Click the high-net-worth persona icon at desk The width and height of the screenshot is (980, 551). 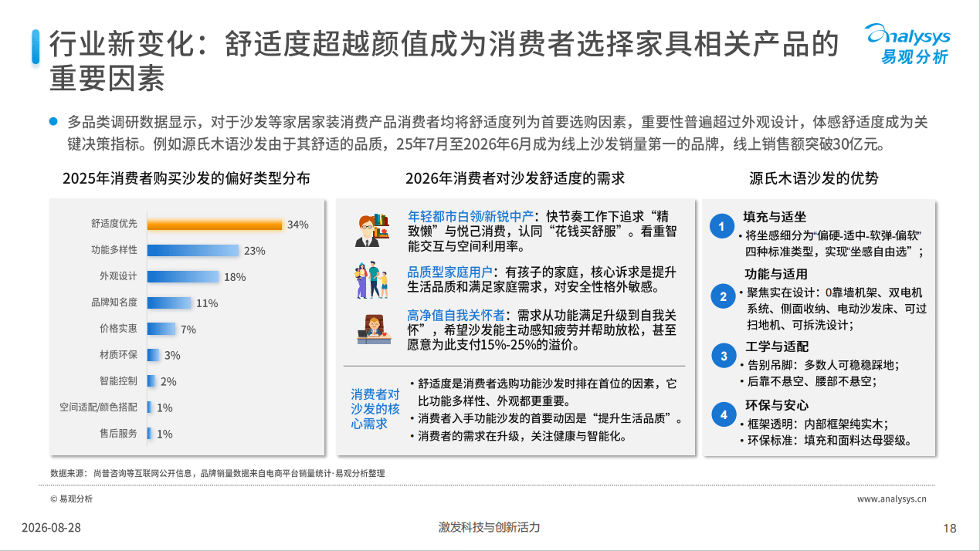375,330
